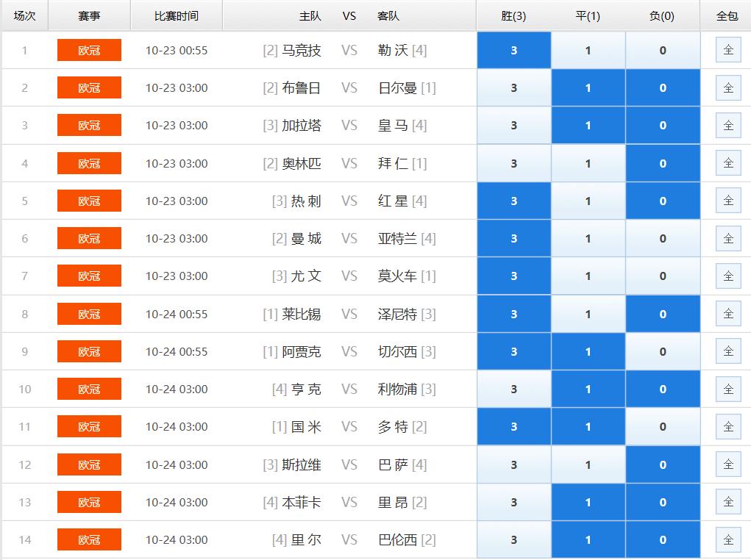The width and height of the screenshot is (751, 560).
Task: Toggle draw (1) for 曼城 vs 亚特兰
Action: 588,238
